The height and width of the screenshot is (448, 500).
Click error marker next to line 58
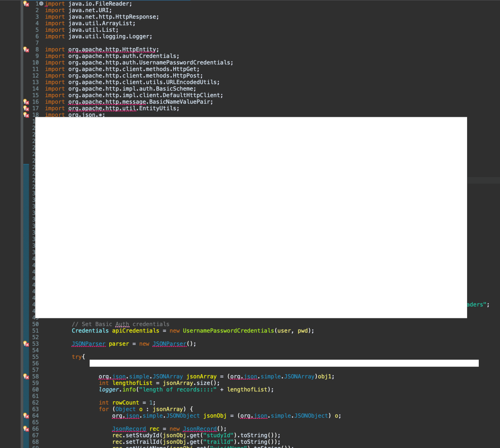(26, 377)
